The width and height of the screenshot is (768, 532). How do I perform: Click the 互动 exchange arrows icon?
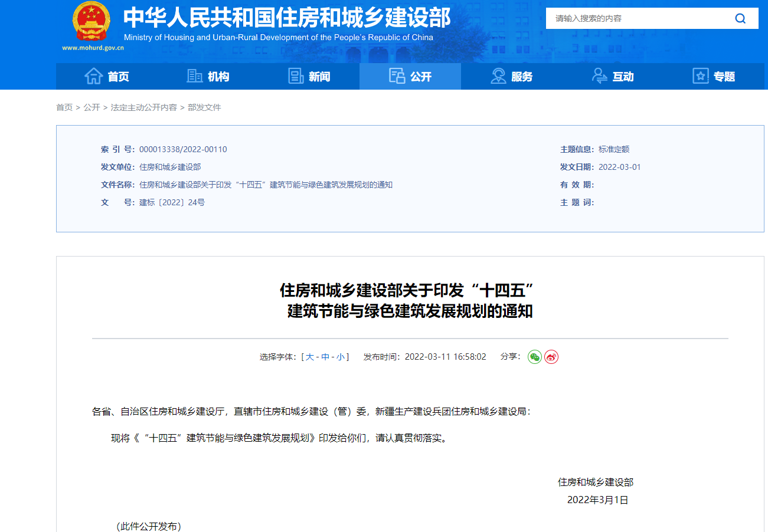[x=600, y=76]
